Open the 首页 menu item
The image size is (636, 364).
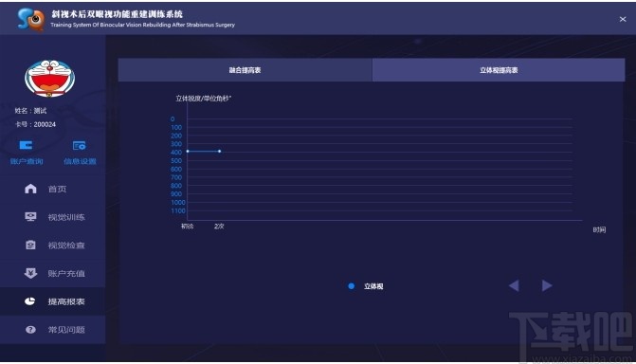[x=53, y=189]
